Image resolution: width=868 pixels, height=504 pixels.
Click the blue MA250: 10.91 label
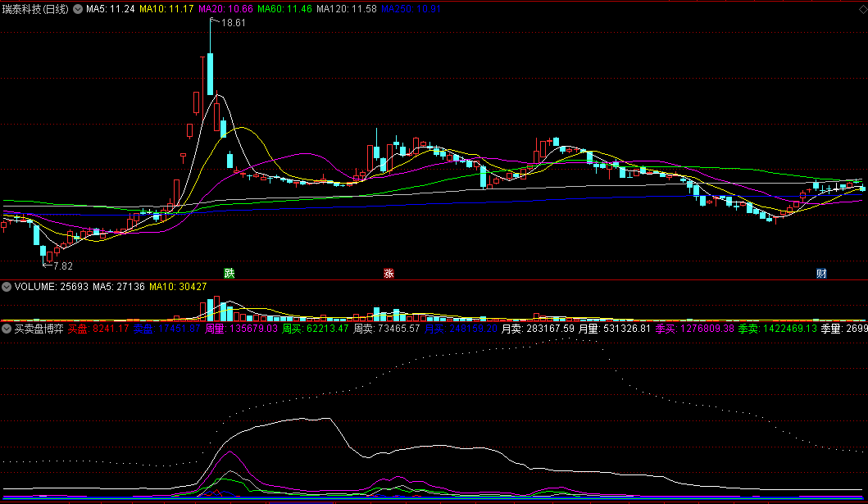[x=411, y=9]
